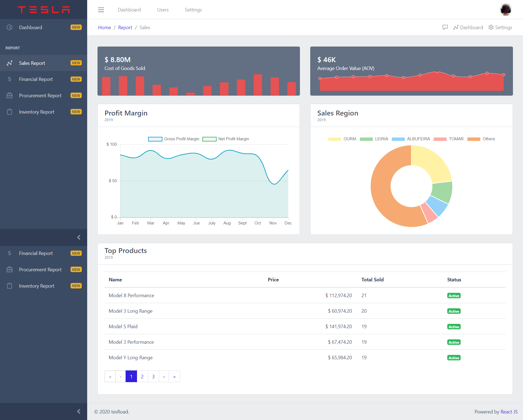This screenshot has width=523, height=420.
Task: Jump to last page of pagination
Action: (174, 376)
